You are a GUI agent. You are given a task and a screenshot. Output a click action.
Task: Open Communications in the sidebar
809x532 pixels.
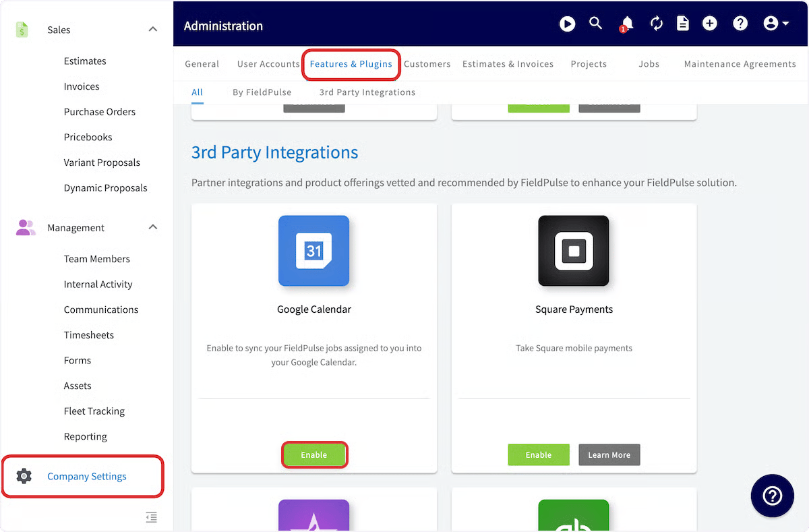(x=101, y=309)
